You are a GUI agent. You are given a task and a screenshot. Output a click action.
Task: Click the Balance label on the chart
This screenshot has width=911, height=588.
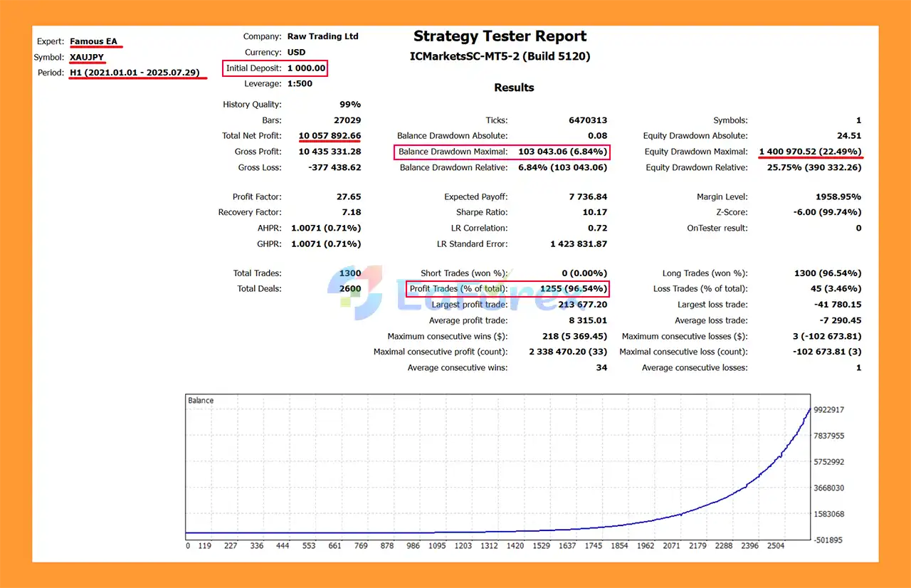click(201, 401)
